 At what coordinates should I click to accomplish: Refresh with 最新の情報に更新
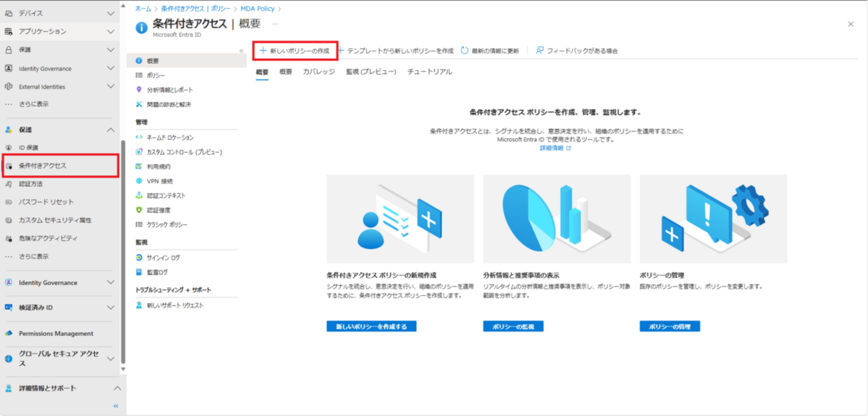click(489, 51)
